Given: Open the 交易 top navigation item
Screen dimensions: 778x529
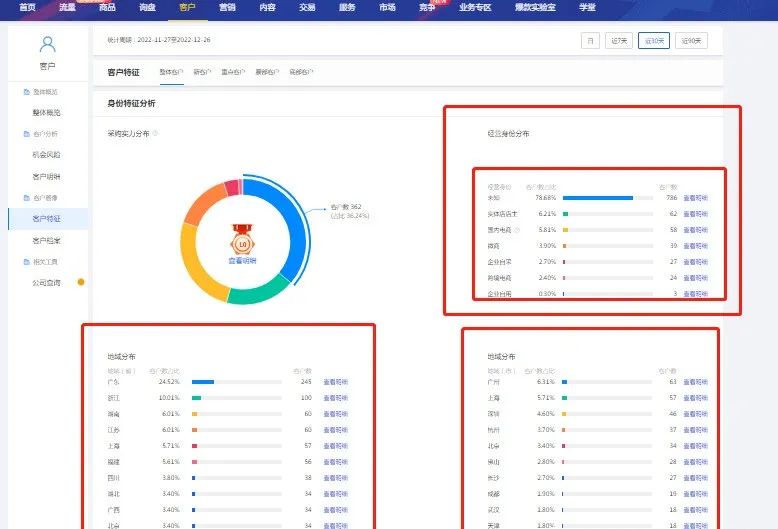Looking at the screenshot, I should pos(307,7).
